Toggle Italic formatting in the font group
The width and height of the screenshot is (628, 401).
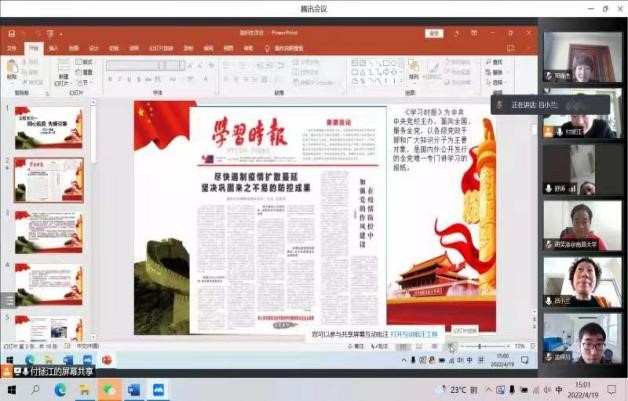(x=119, y=79)
